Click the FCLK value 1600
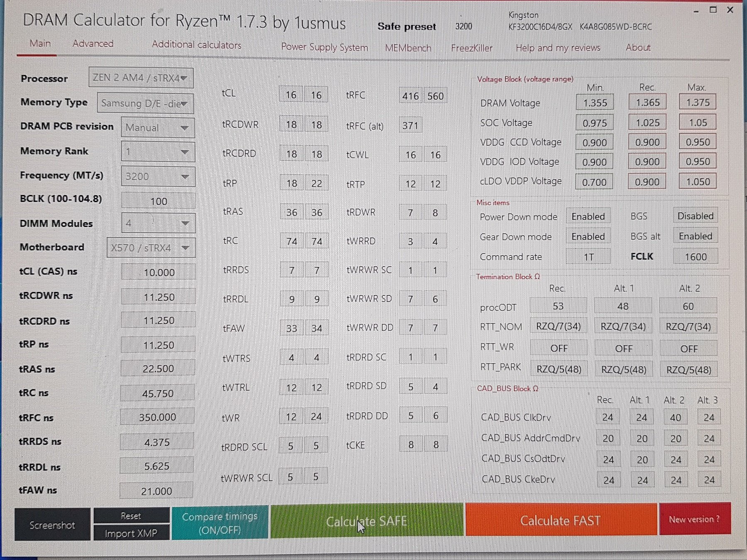Image resolution: width=747 pixels, height=560 pixels. point(696,256)
